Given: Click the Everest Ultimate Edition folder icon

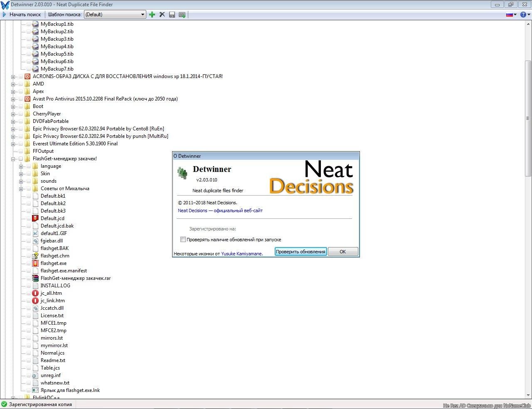Looking at the screenshot, I should (x=27, y=144).
